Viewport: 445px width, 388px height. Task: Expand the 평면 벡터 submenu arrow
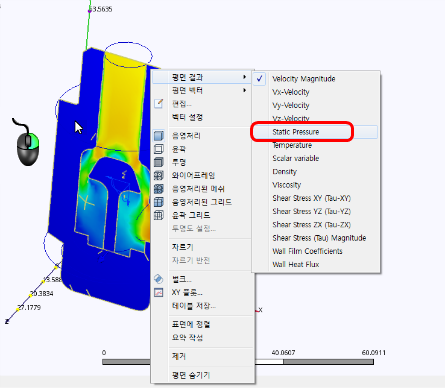pos(245,90)
